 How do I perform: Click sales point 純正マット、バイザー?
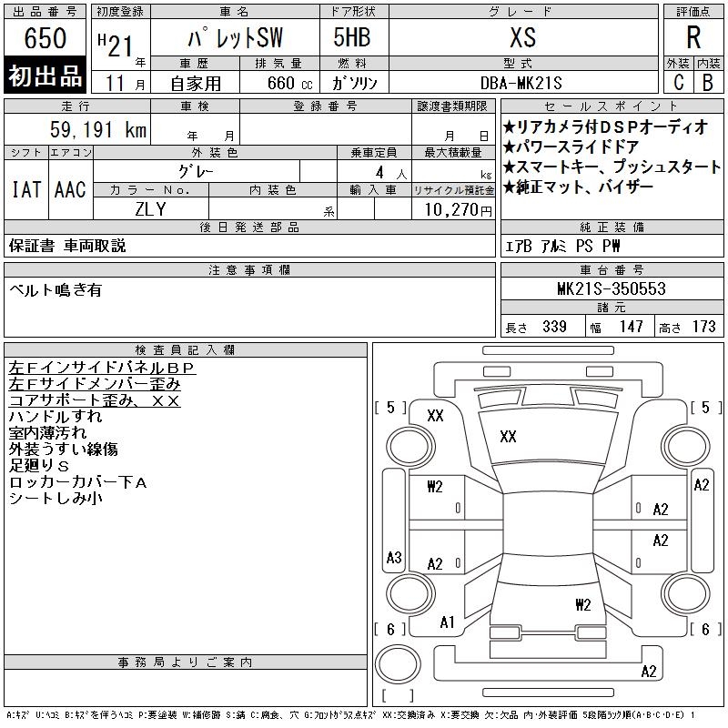(579, 187)
